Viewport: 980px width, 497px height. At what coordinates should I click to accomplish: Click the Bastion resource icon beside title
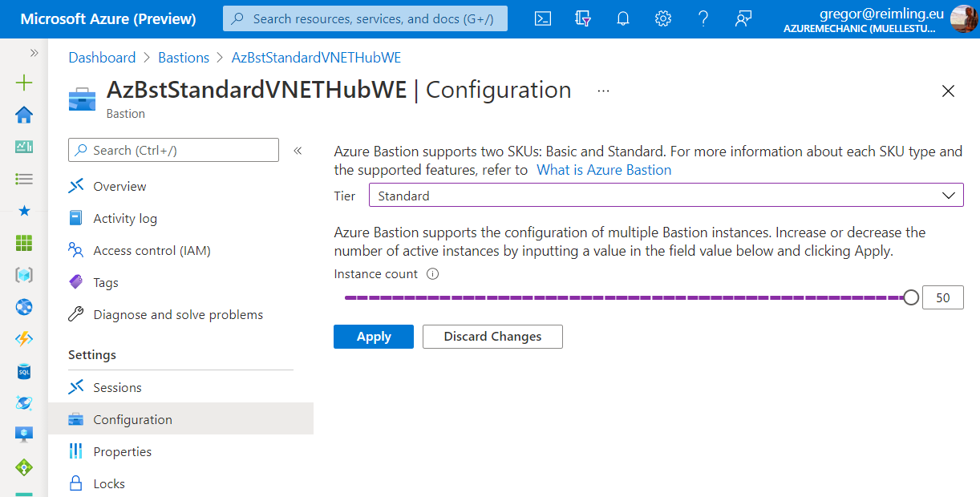pos(82,98)
